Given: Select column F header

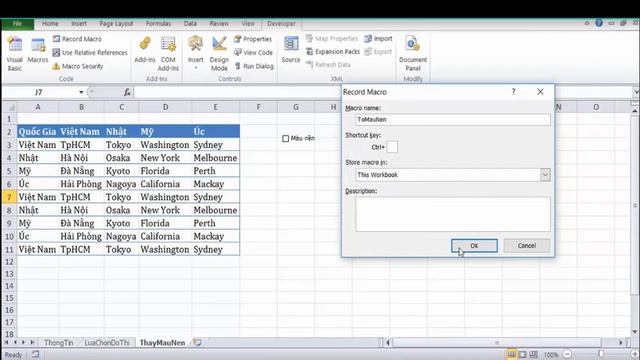Looking at the screenshot, I should click(x=258, y=107).
